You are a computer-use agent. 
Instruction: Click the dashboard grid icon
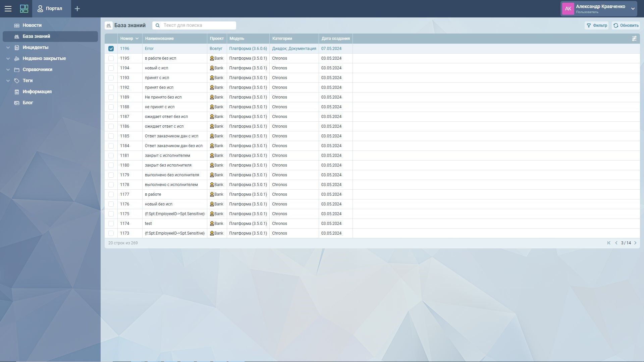(x=24, y=9)
